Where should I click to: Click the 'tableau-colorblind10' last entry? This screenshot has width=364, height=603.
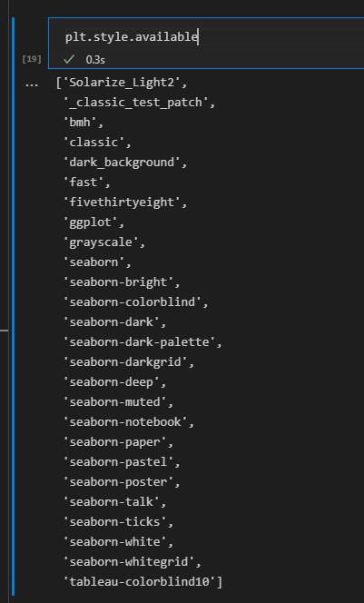[x=143, y=582]
